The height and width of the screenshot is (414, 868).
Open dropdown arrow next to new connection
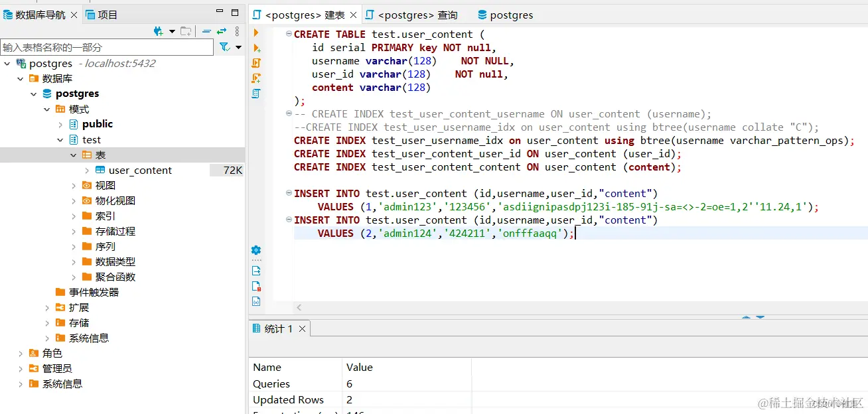pyautogui.click(x=172, y=31)
